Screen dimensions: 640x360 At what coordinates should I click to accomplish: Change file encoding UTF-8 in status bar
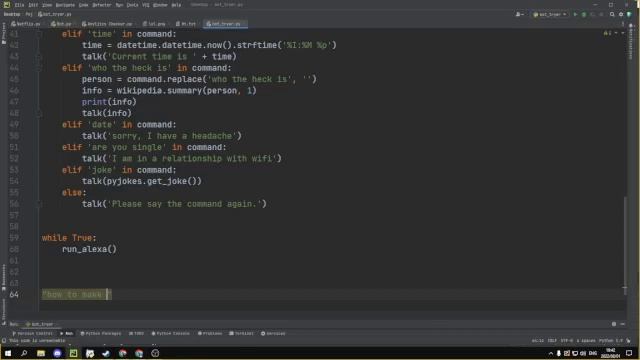pyautogui.click(x=567, y=340)
